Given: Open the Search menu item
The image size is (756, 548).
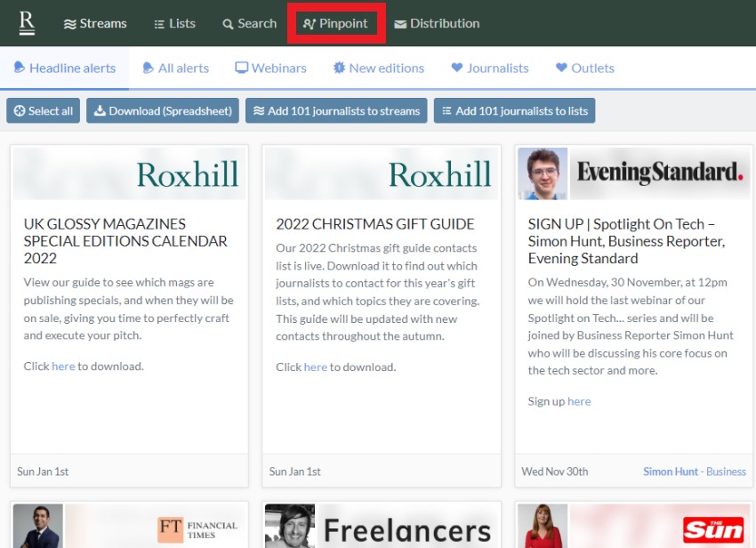Looking at the screenshot, I should tap(249, 24).
